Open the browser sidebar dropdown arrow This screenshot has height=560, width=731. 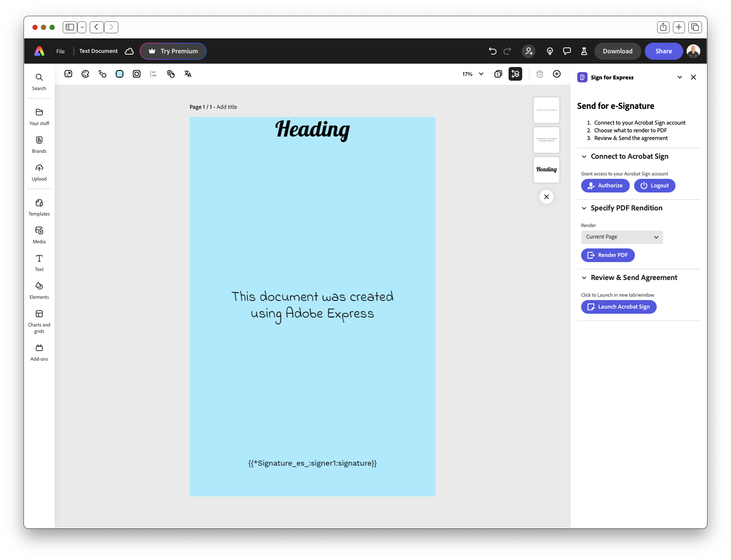82,27
